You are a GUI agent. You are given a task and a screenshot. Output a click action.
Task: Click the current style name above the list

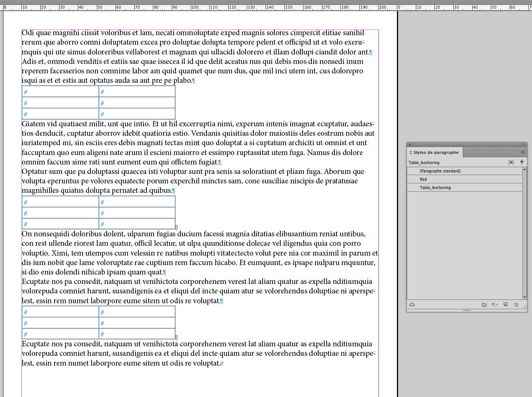pos(424,163)
